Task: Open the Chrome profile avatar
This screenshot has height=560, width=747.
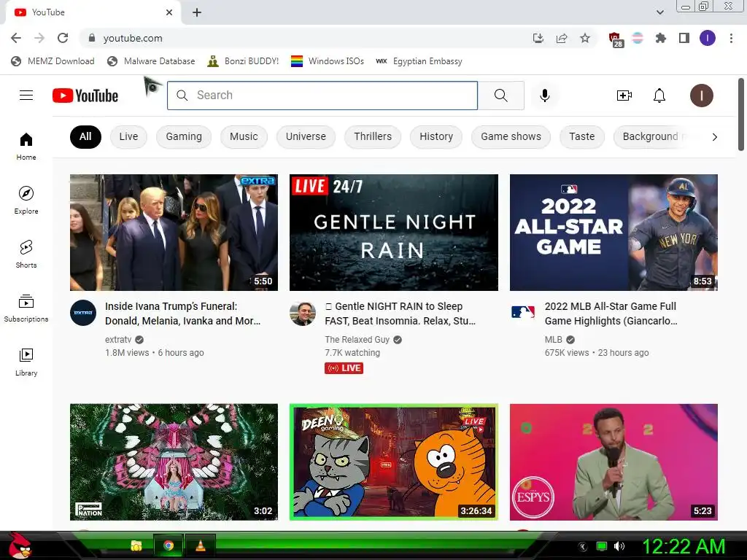Action: [x=708, y=38]
